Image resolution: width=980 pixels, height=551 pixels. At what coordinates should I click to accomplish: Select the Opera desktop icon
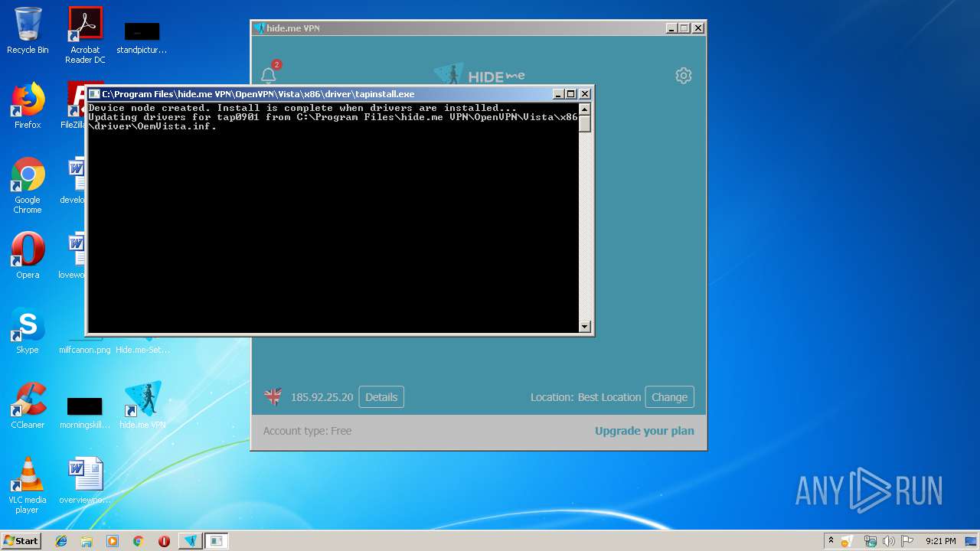click(x=28, y=256)
